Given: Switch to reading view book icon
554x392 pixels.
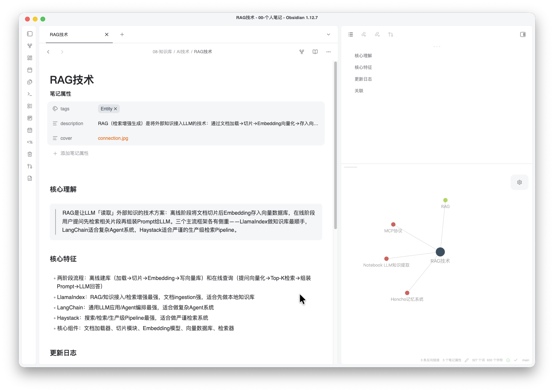Looking at the screenshot, I should pyautogui.click(x=315, y=52).
